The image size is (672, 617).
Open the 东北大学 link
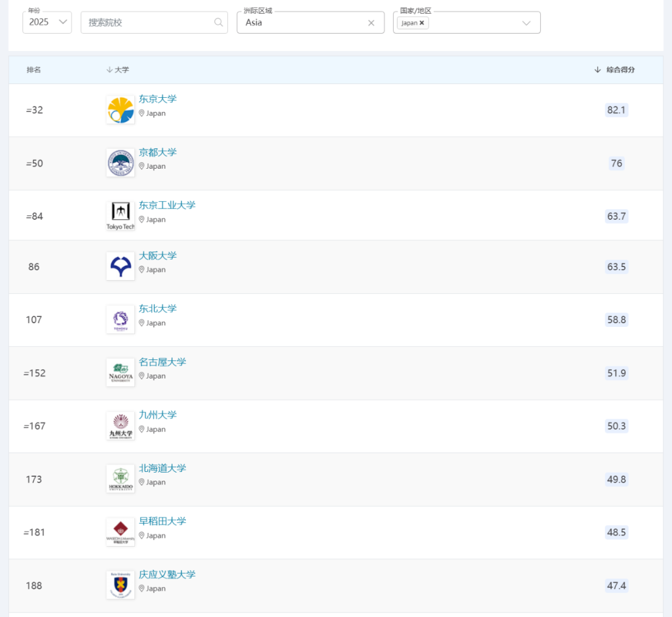click(157, 308)
